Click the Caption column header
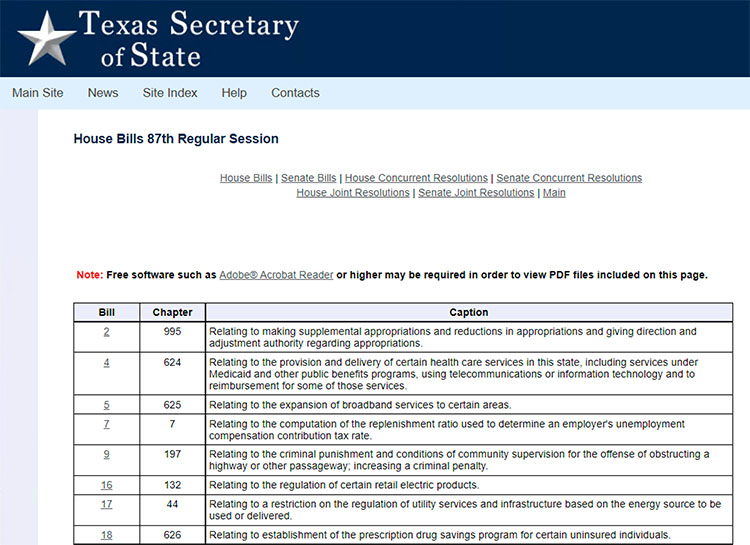750x545 pixels. pos(469,312)
